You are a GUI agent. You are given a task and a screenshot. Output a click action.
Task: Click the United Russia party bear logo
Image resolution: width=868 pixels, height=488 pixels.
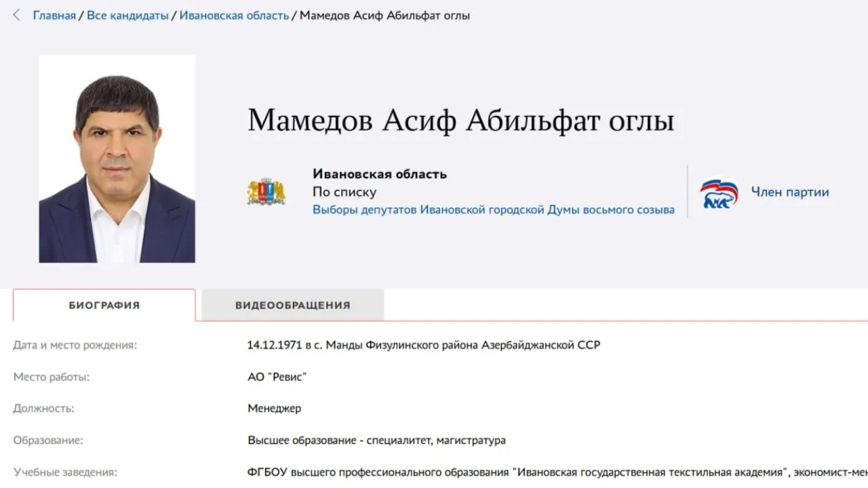coord(719,192)
